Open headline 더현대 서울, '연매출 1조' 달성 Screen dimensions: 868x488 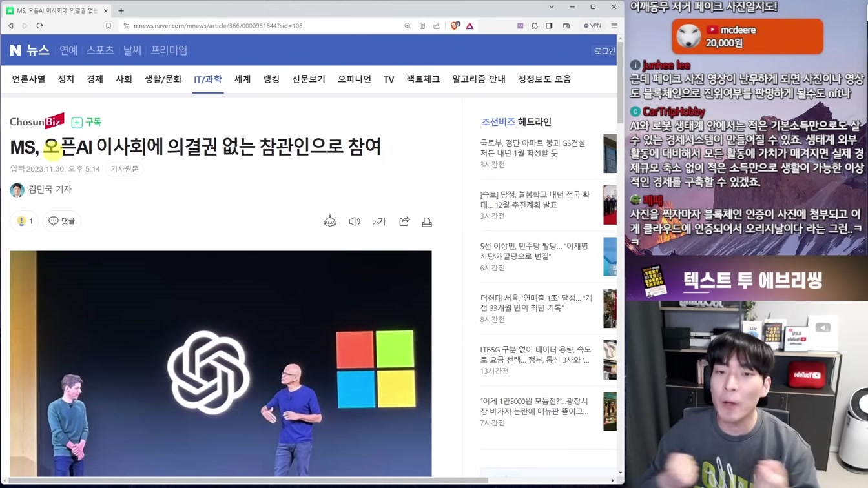[x=537, y=303]
